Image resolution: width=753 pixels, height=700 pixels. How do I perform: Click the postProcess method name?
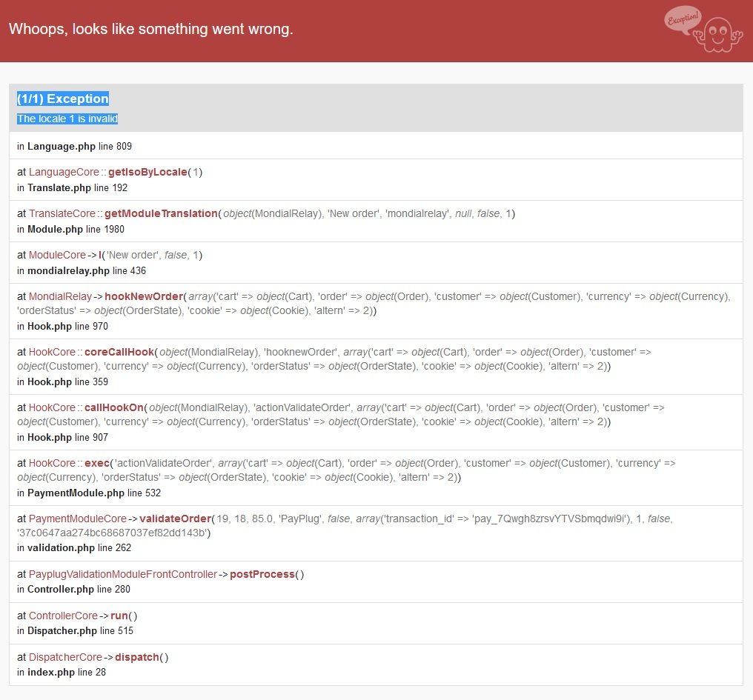point(262,574)
